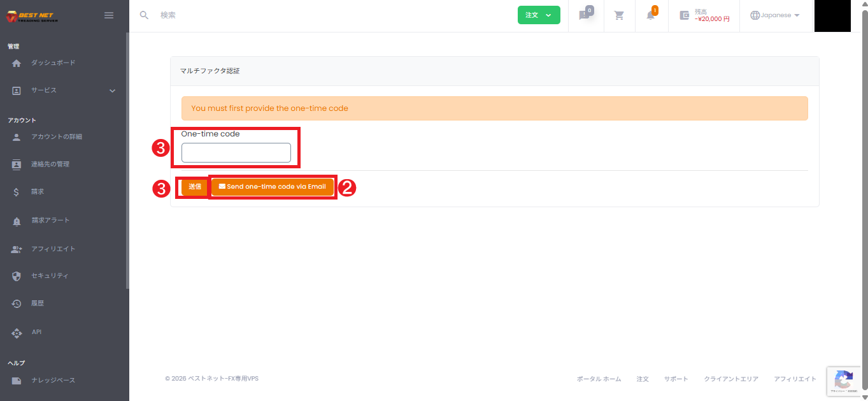The image size is (868, 401).
Task: Open the クライアントエリア footer link
Action: (730, 379)
